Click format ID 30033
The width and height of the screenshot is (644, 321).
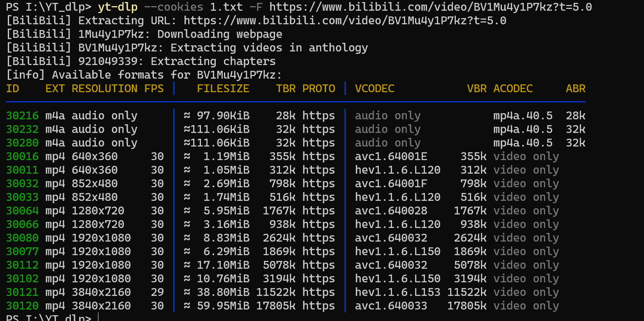22,197
